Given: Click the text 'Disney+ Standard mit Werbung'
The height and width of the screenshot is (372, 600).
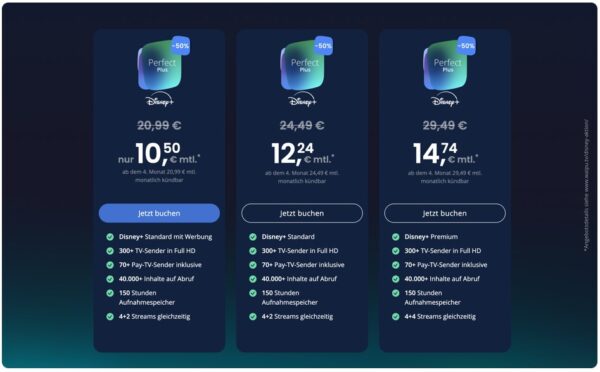Looking at the screenshot, I should [165, 237].
